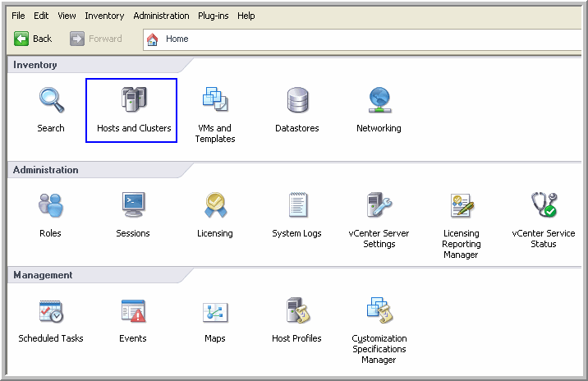Open Host Profiles
588x381 pixels.
(x=297, y=312)
